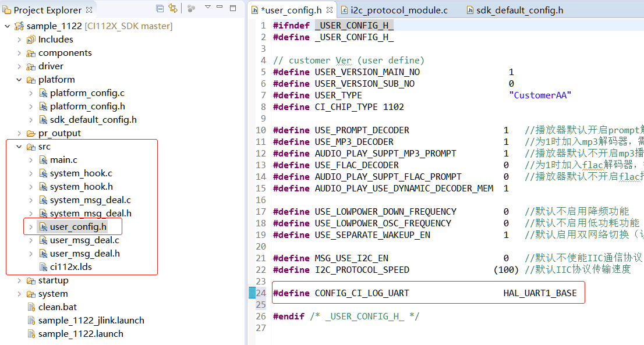Expand the main.c file node
Screen dimensions: 644x345
coord(31,161)
